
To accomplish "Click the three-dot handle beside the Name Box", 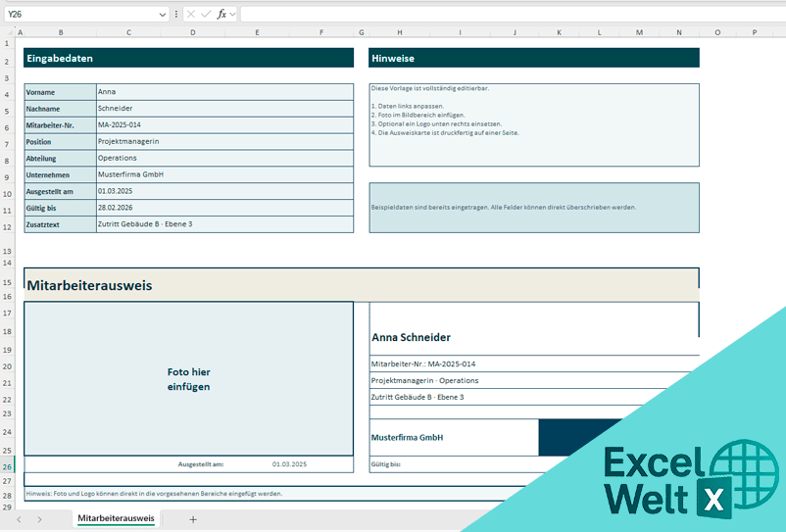I will pos(176,15).
